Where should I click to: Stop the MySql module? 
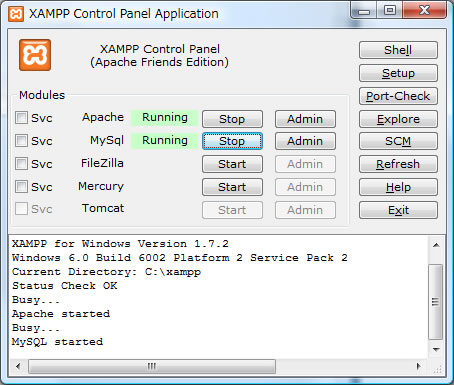232,141
